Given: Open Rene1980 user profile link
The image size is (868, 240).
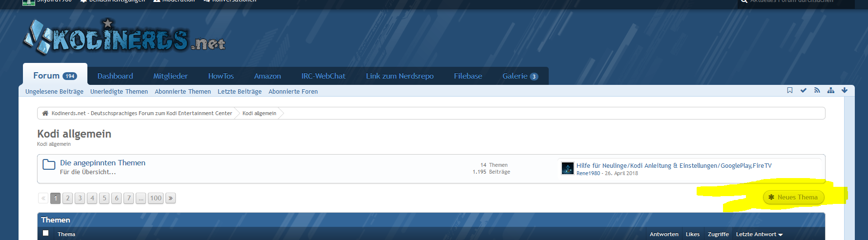Looking at the screenshot, I should [x=588, y=173].
